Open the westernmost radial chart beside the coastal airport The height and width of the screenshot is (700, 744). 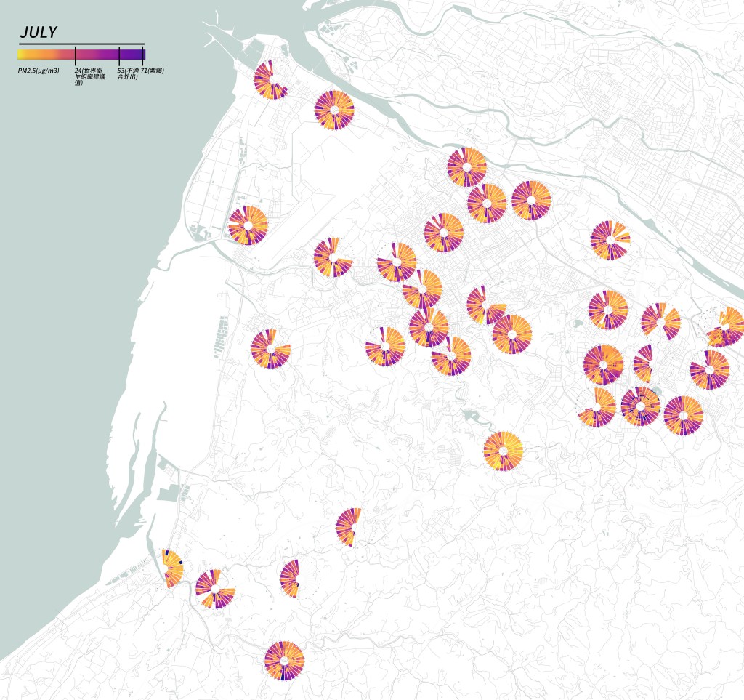point(248,225)
